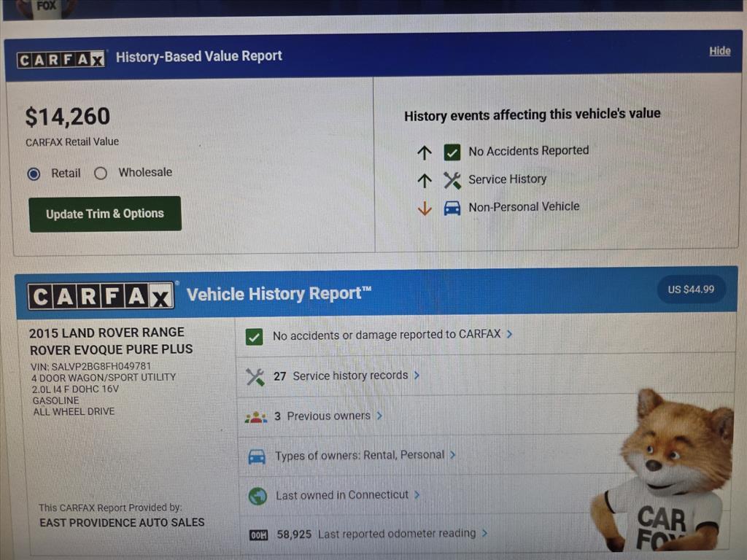Click the blue Non-Personal Vehicle car icon

452,208
